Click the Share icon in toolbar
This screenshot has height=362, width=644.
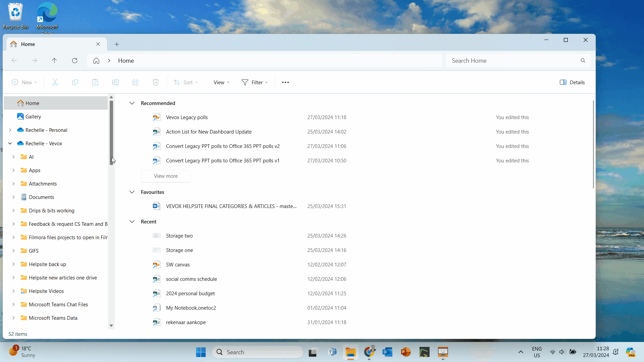tap(136, 83)
